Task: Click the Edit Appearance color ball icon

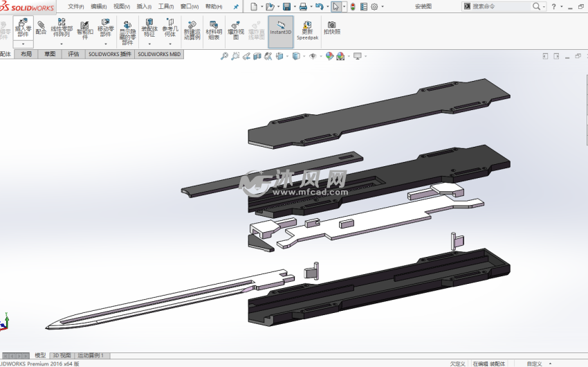Action: (330, 56)
